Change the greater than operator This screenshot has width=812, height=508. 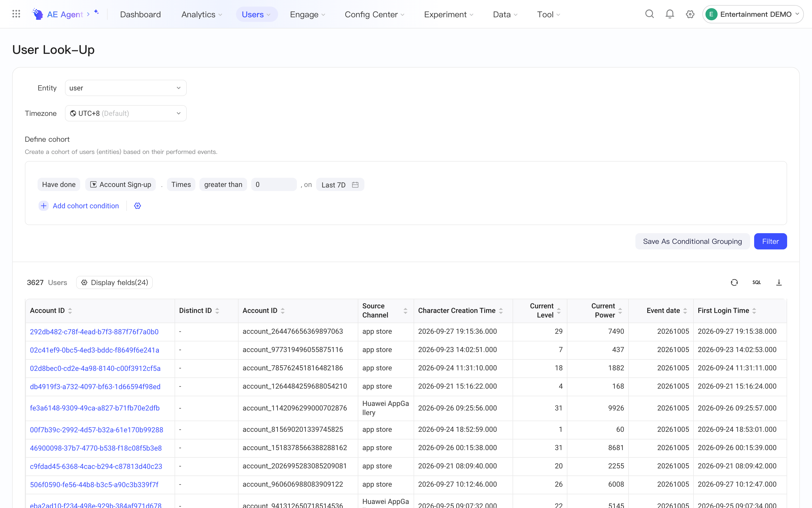(x=223, y=184)
